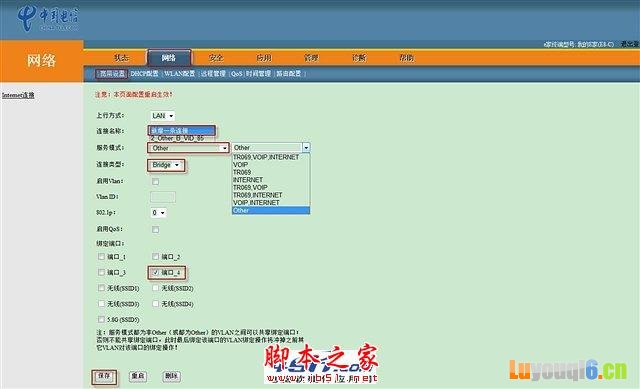Screen dimensions: 640x389
Task: Open the 802.1p priority dropdown
Action: [x=158, y=213]
